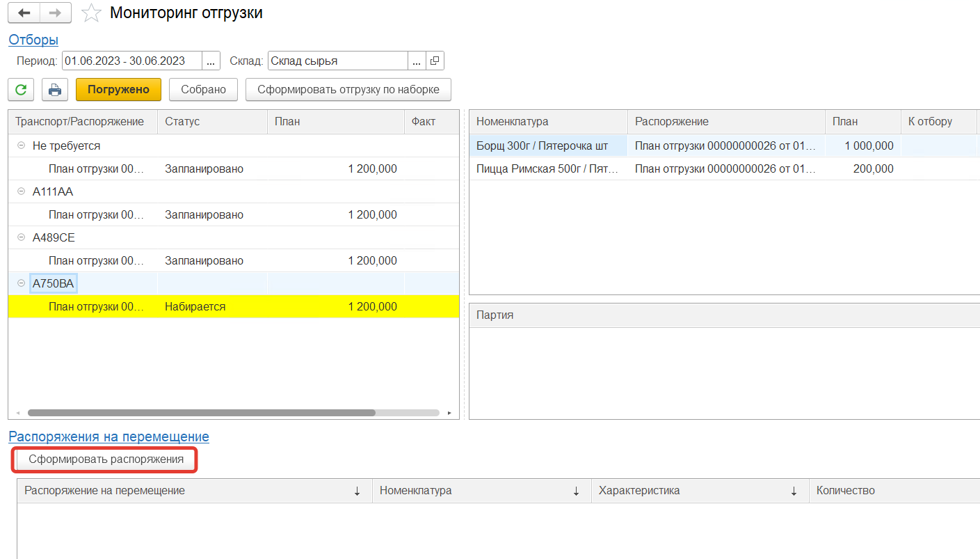Click Сформировать распоряжения button
This screenshot has height=559, width=980.
click(106, 459)
